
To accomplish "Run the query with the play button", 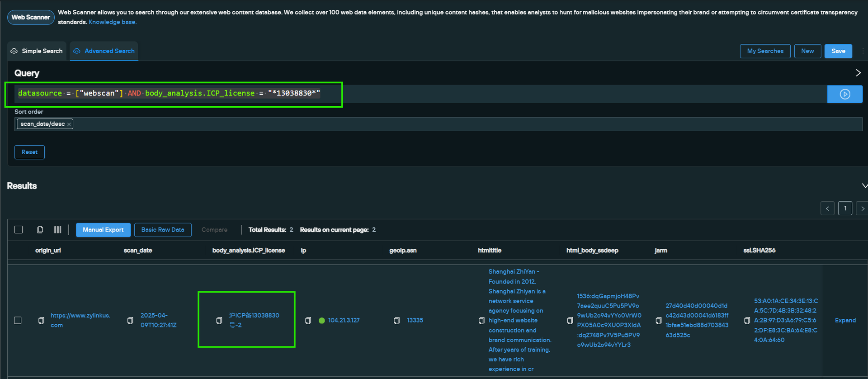I will (844, 94).
